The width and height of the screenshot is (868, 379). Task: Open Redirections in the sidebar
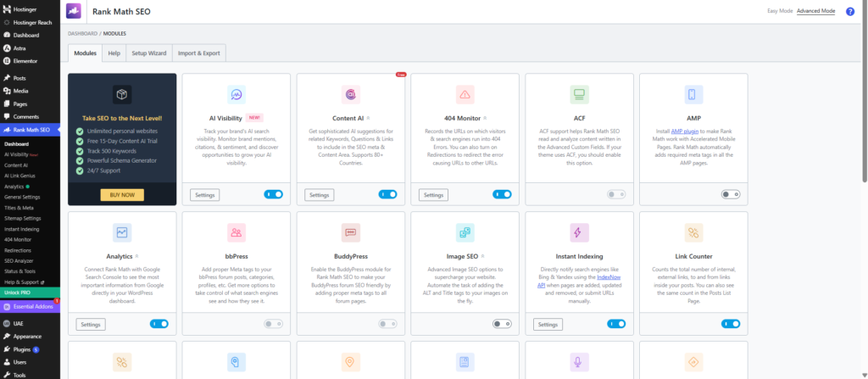click(x=18, y=250)
